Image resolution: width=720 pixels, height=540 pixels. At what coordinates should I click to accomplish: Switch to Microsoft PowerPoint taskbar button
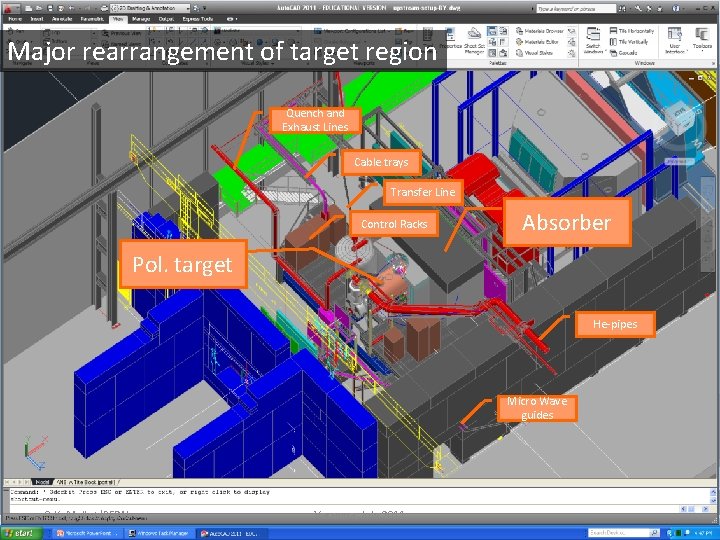point(87,533)
